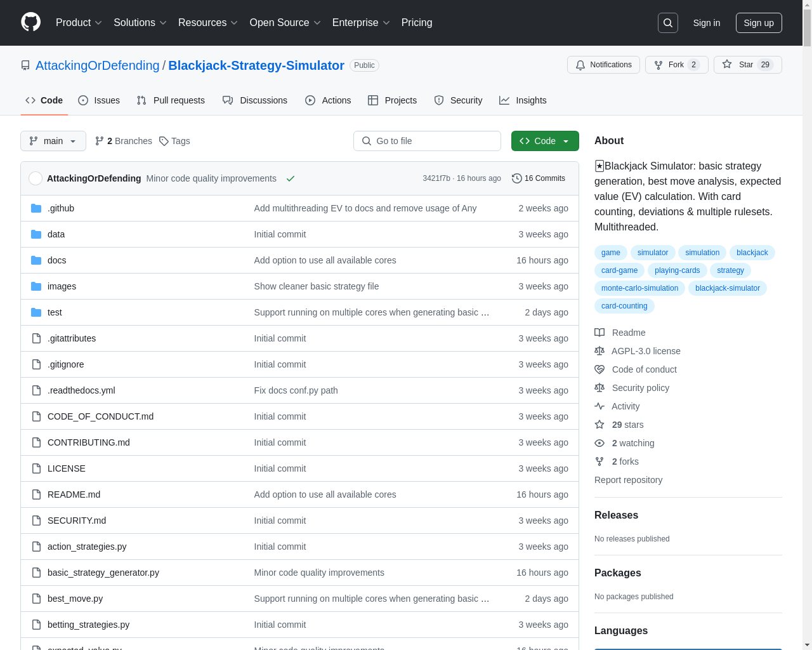Click the branches fork icon beside 2 Branches
Image resolution: width=812 pixels, height=650 pixels.
(99, 141)
